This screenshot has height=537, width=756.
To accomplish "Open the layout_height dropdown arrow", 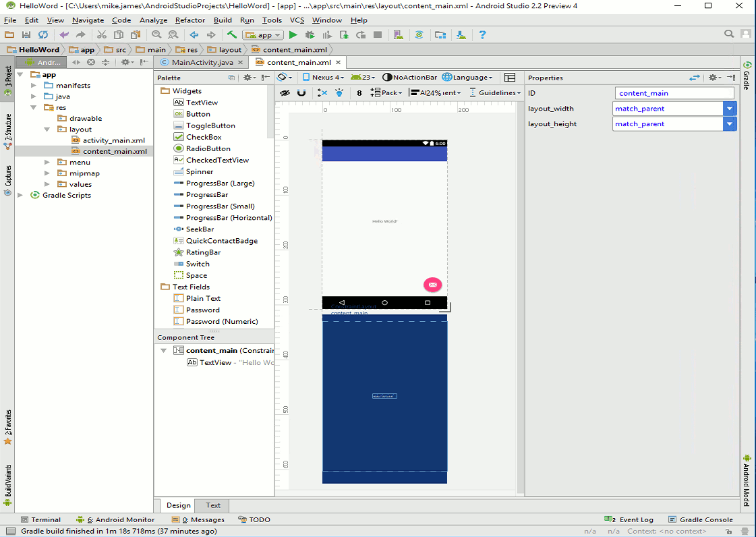I will [730, 124].
